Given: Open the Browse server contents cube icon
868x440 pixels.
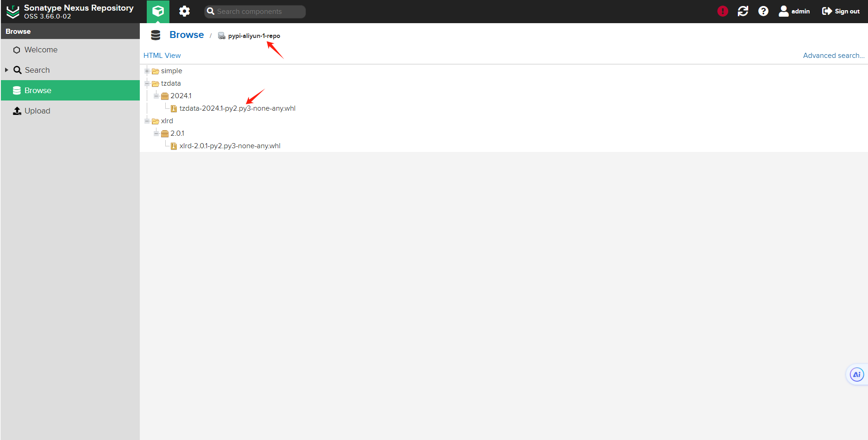Looking at the screenshot, I should pos(158,11).
